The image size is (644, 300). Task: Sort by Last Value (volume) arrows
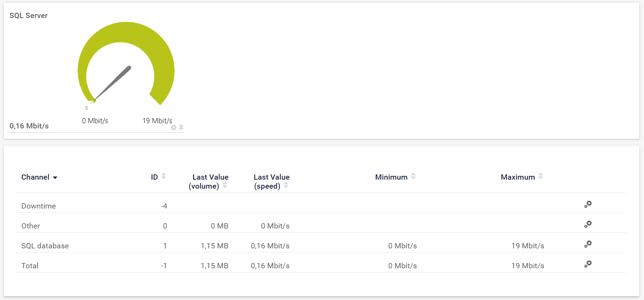pyautogui.click(x=225, y=185)
